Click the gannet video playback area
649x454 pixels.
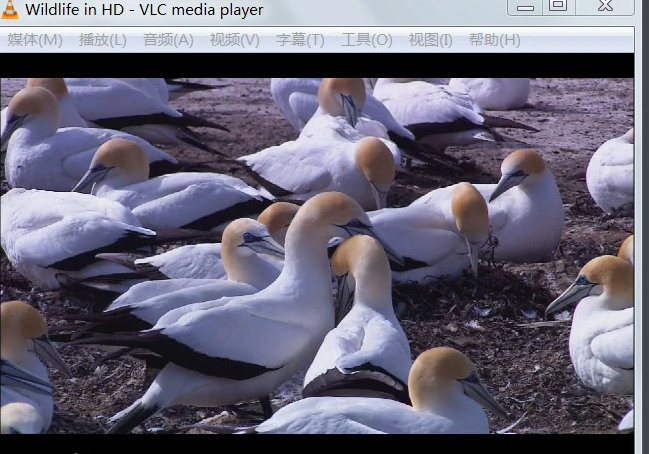click(317, 256)
